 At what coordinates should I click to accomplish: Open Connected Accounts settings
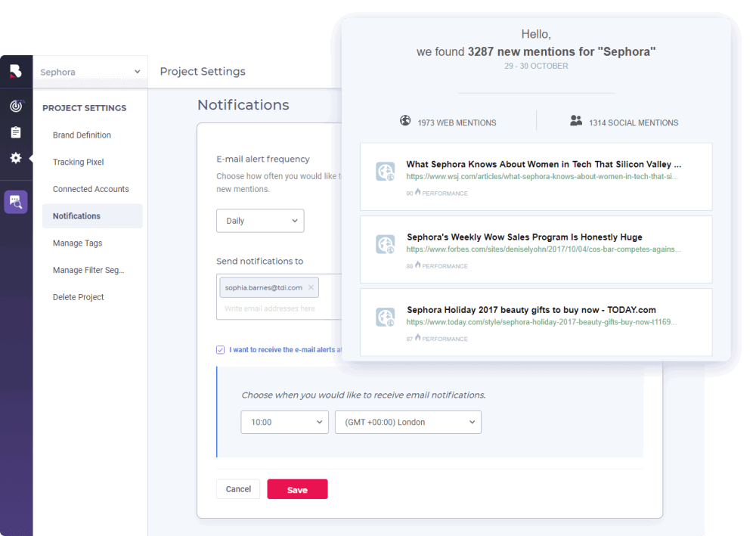(91, 189)
